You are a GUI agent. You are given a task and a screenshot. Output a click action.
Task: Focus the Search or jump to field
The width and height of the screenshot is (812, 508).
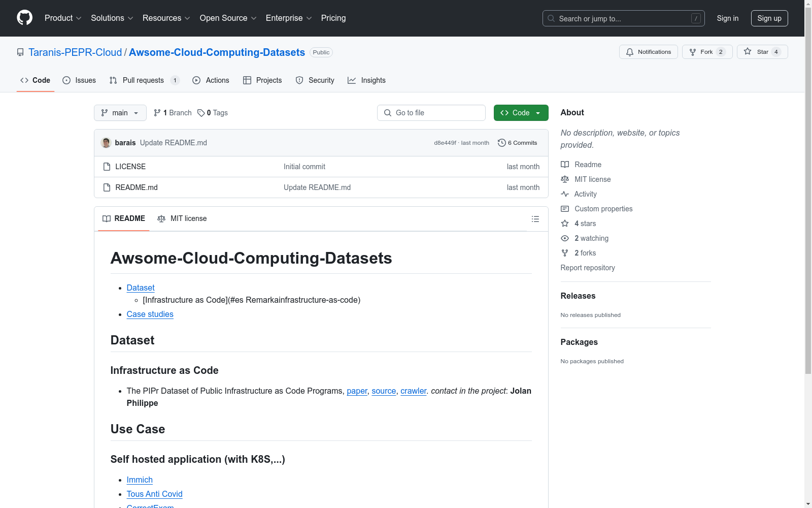click(623, 18)
